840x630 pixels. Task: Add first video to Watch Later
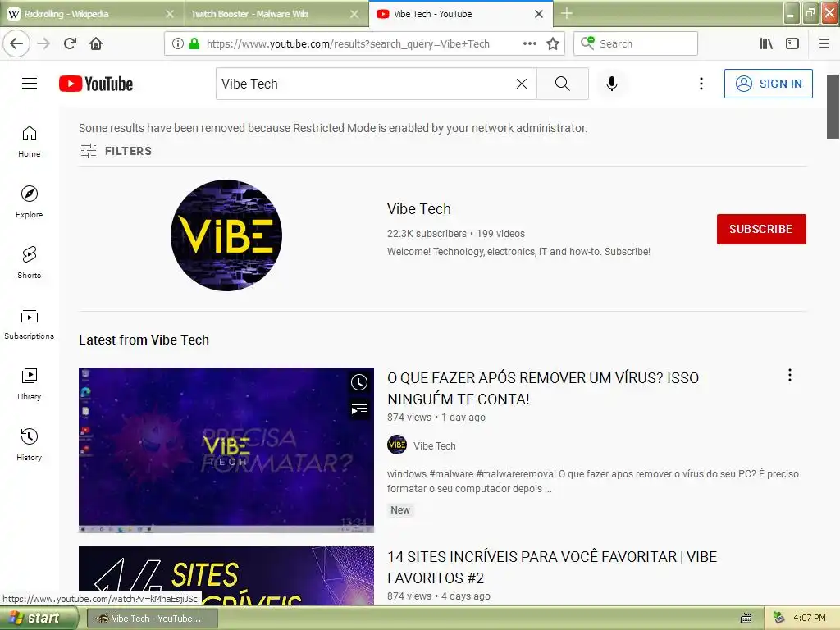pyautogui.click(x=359, y=382)
